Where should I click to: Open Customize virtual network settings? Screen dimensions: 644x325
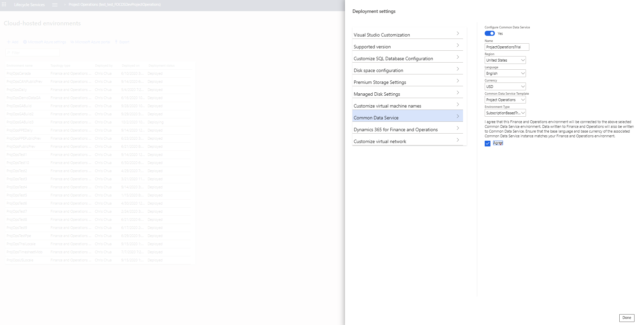click(x=408, y=140)
